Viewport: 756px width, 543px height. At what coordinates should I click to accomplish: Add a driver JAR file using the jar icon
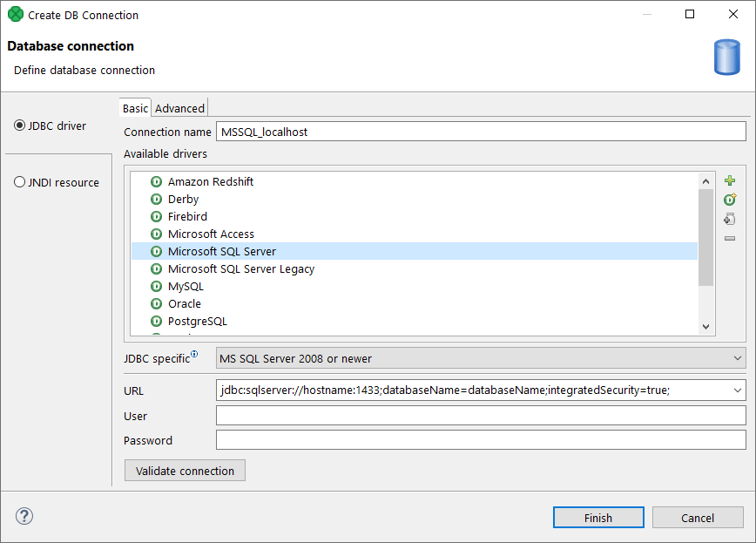pyautogui.click(x=729, y=219)
